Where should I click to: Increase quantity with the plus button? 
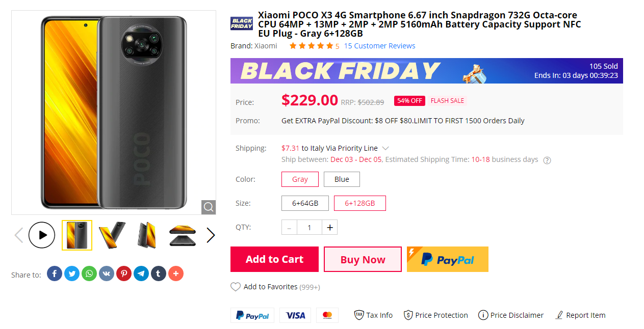coord(329,227)
